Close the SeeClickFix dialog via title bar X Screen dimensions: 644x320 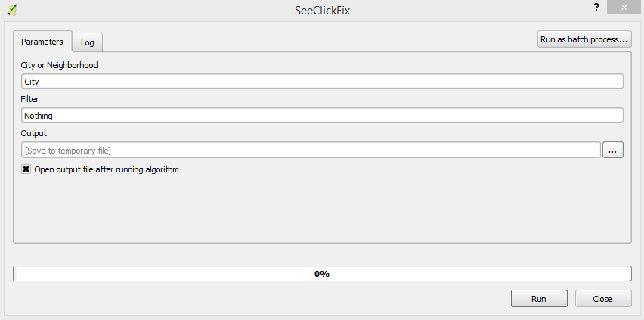(624, 8)
